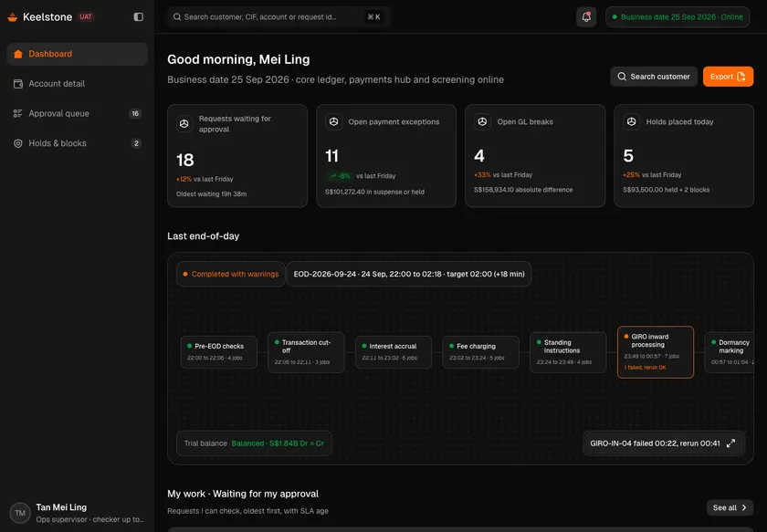
Task: Collapse the sidebar using the panel icon
Action: [x=139, y=17]
